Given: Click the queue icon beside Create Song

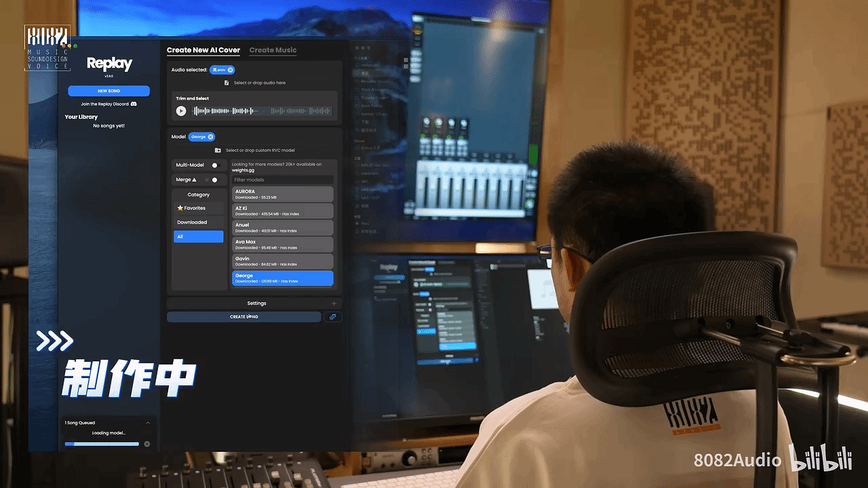Looking at the screenshot, I should click(333, 317).
